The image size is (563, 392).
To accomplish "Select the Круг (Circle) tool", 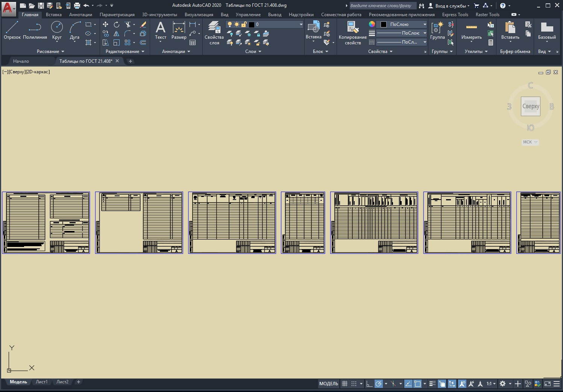I will (x=57, y=30).
